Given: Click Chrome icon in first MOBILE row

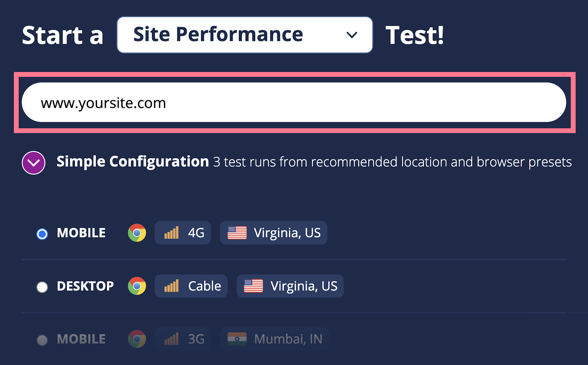Looking at the screenshot, I should click(x=137, y=233).
